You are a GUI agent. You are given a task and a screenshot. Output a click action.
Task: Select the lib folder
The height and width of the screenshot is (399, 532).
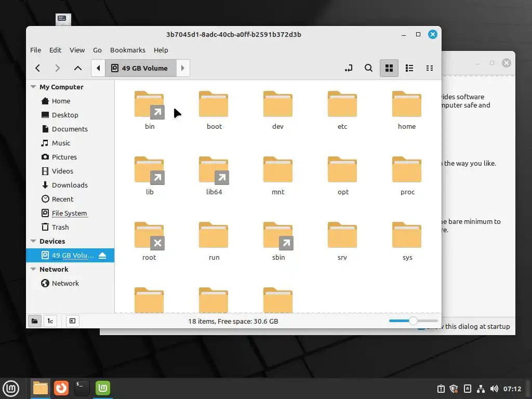click(149, 176)
